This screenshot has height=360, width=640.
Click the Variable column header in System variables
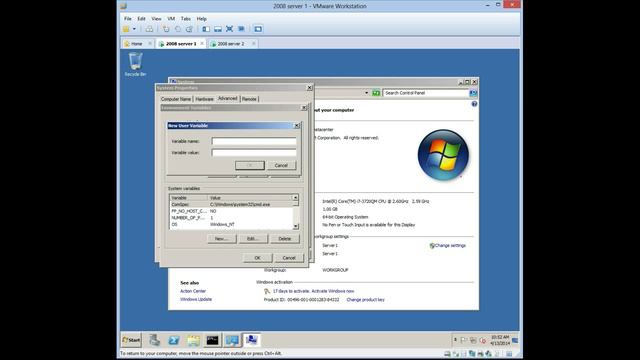pyautogui.click(x=189, y=198)
